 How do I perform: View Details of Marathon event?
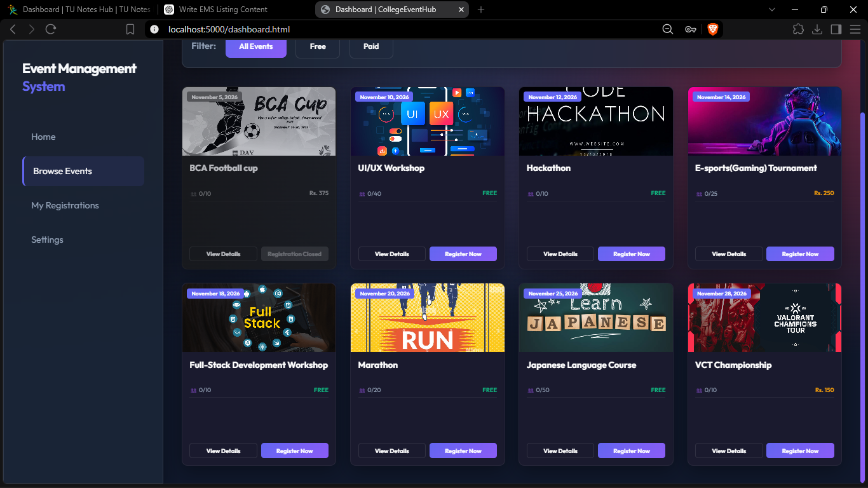pyautogui.click(x=392, y=451)
